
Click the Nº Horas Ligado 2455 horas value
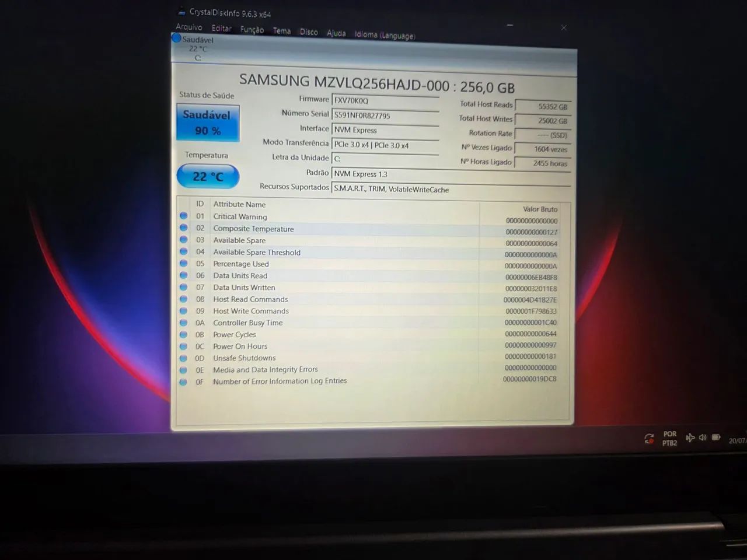[x=543, y=163]
